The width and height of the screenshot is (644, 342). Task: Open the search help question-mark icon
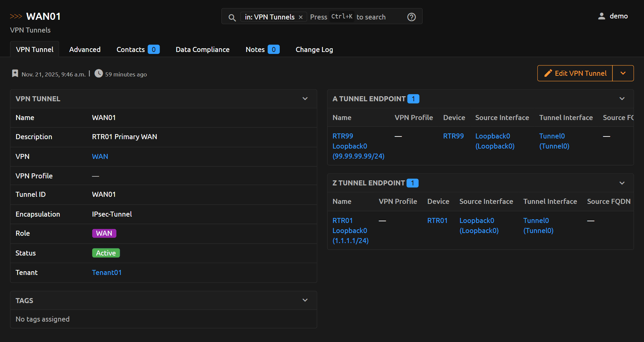pos(411,17)
